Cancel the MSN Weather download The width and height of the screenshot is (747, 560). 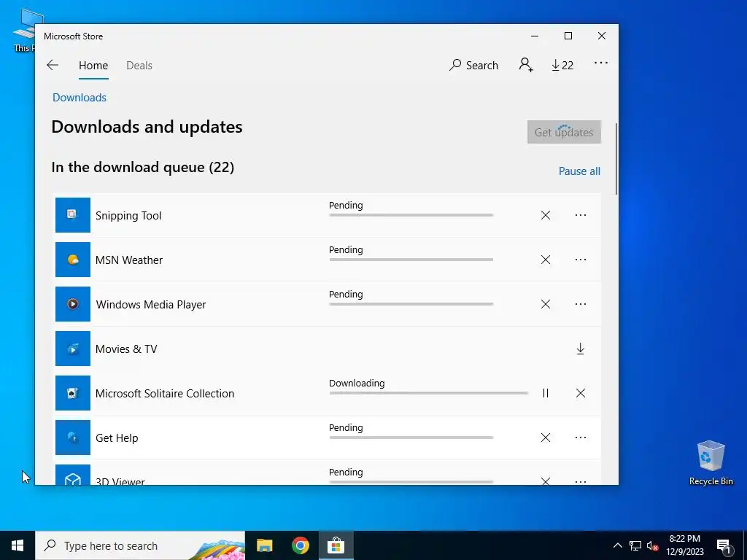pyautogui.click(x=546, y=260)
